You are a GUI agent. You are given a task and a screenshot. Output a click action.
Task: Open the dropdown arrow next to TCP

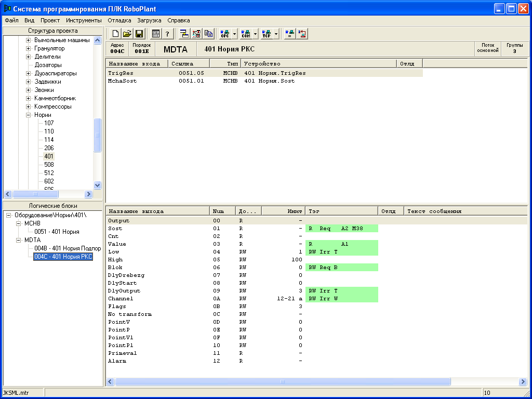[x=276, y=34]
